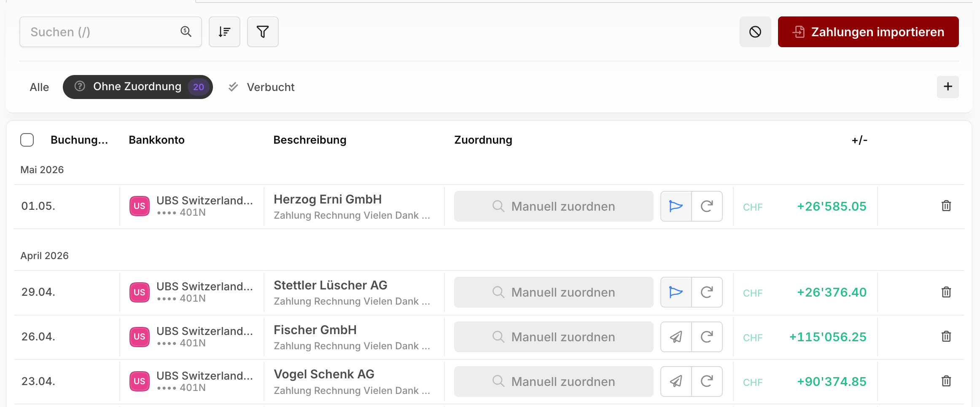Focus the Suchen search input
Viewport: 980px width, 407px height.
click(110, 32)
